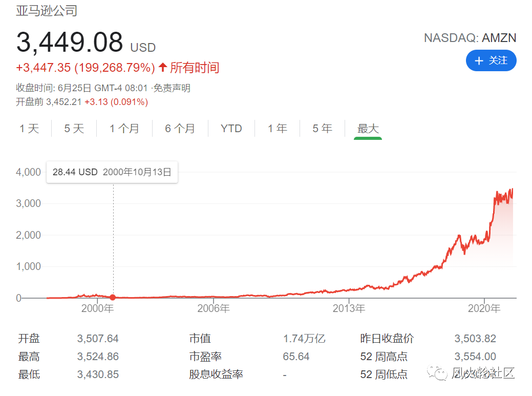
Task: Click the 28.44 USD chart tooltip
Action: pos(112,172)
